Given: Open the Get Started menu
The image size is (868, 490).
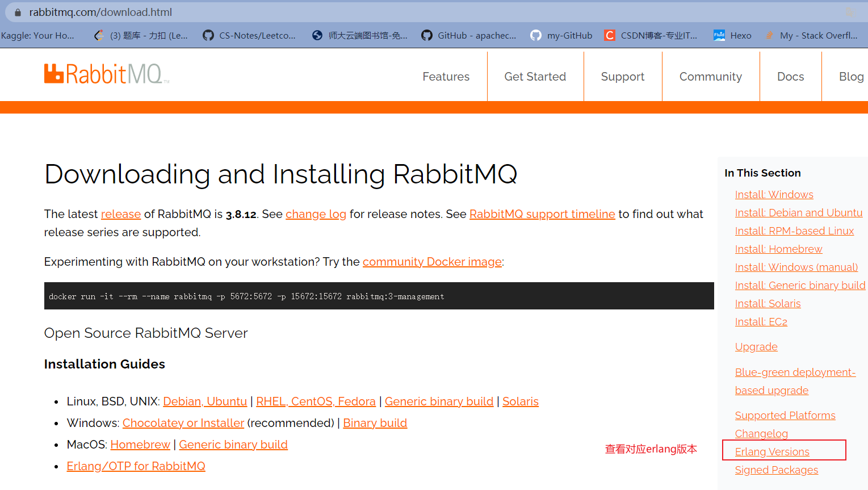Looking at the screenshot, I should [535, 77].
